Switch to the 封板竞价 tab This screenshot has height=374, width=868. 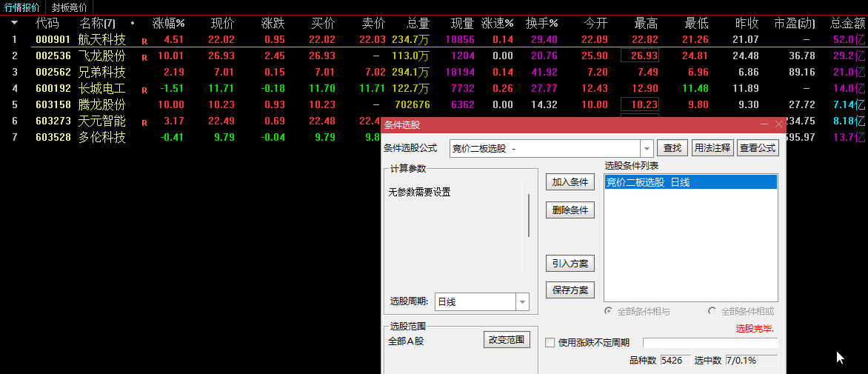pyautogui.click(x=69, y=7)
